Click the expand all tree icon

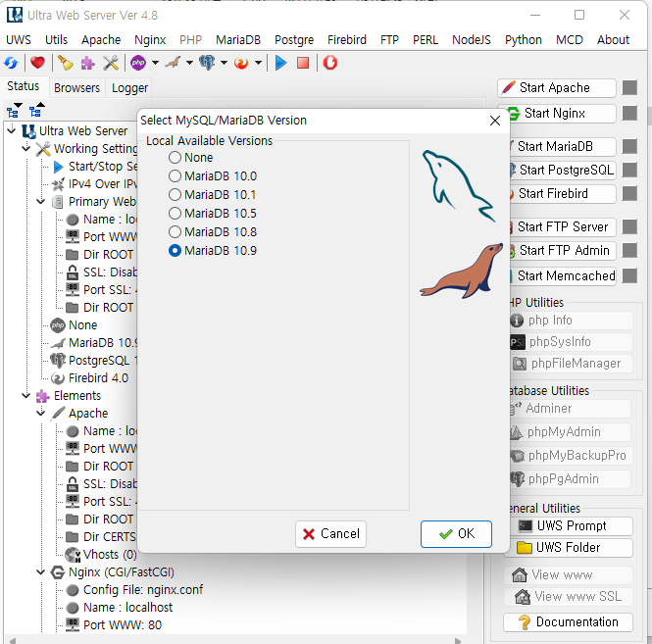[14, 110]
